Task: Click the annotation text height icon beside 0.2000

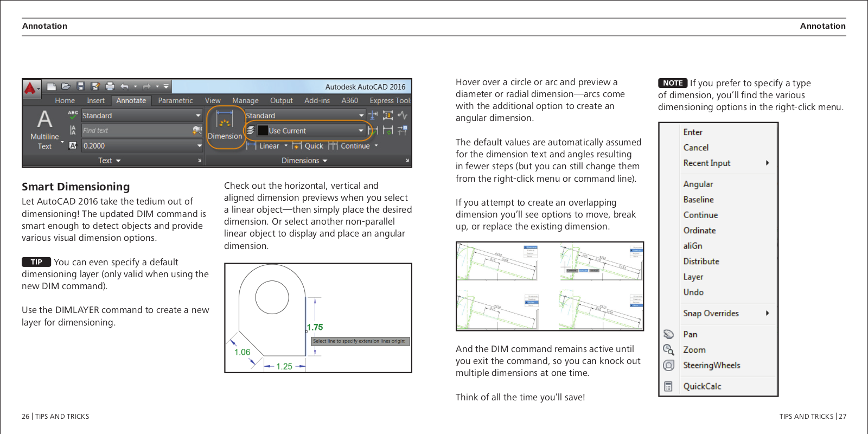Action: (x=73, y=145)
